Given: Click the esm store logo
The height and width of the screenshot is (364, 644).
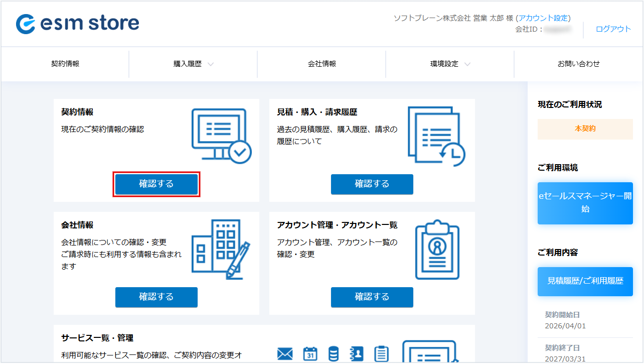Looking at the screenshot, I should point(78,24).
